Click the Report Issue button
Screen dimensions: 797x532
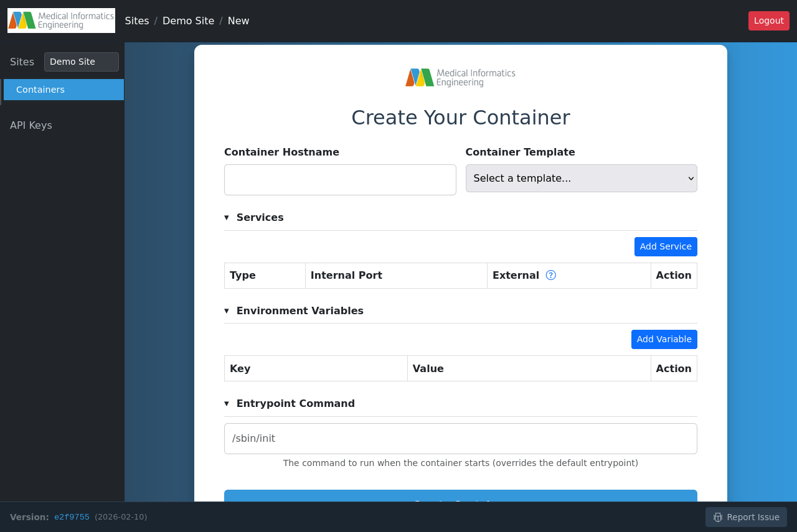(746, 517)
